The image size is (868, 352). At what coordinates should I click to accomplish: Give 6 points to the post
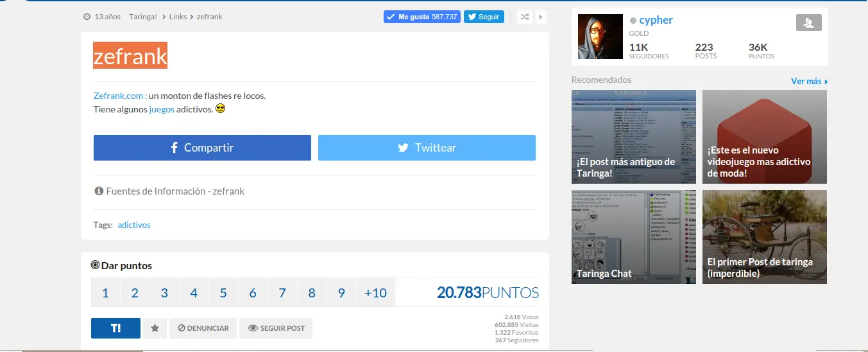(x=253, y=293)
